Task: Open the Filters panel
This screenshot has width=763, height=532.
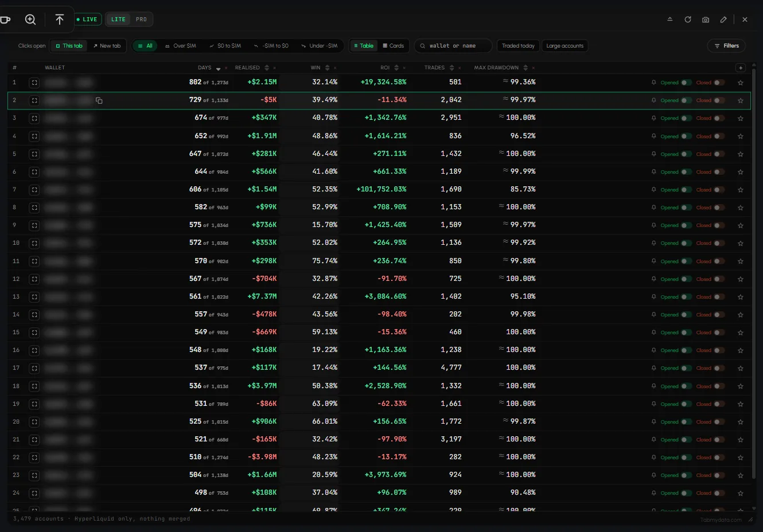Action: (726, 46)
